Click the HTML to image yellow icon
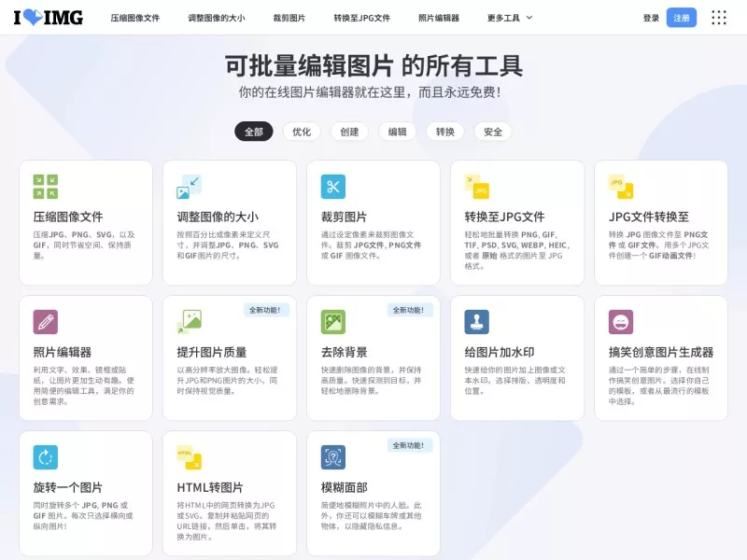747x560 pixels. (x=190, y=457)
